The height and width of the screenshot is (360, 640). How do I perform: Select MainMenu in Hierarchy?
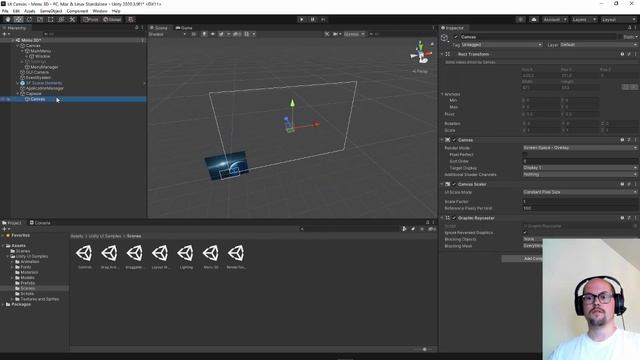(x=41, y=51)
